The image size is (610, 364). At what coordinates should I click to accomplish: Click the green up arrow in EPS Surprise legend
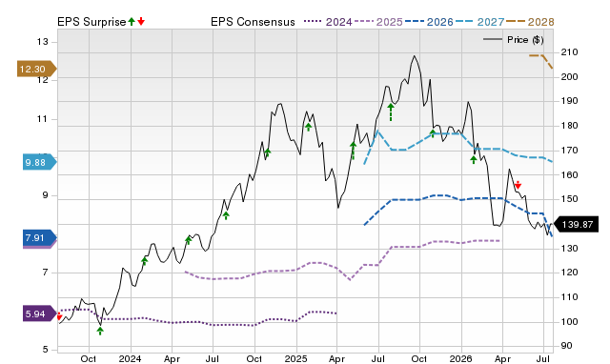coord(132,21)
